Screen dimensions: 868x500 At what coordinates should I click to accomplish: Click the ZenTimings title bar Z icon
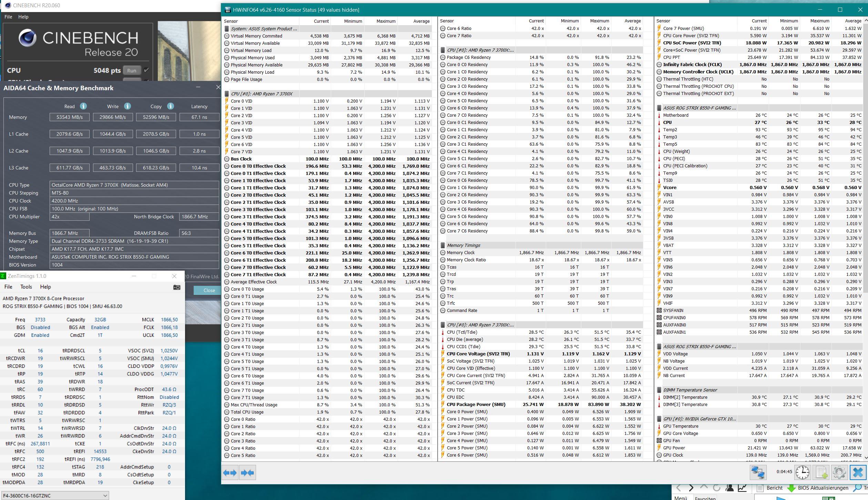3,276
